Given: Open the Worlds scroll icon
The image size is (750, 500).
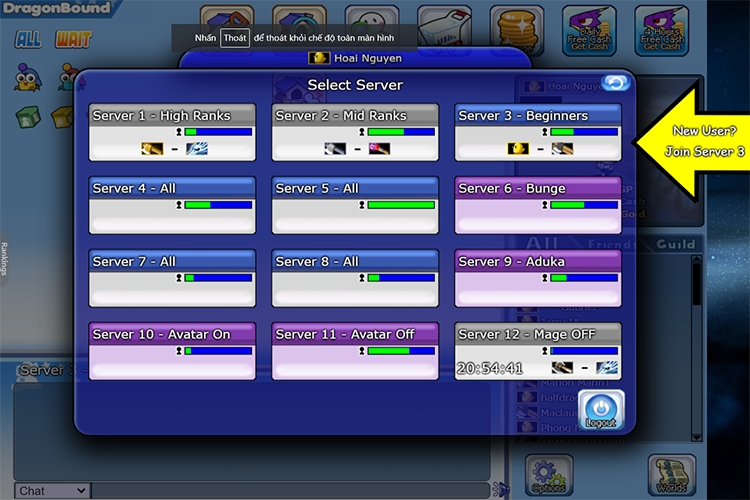Looking at the screenshot, I should point(672,475).
